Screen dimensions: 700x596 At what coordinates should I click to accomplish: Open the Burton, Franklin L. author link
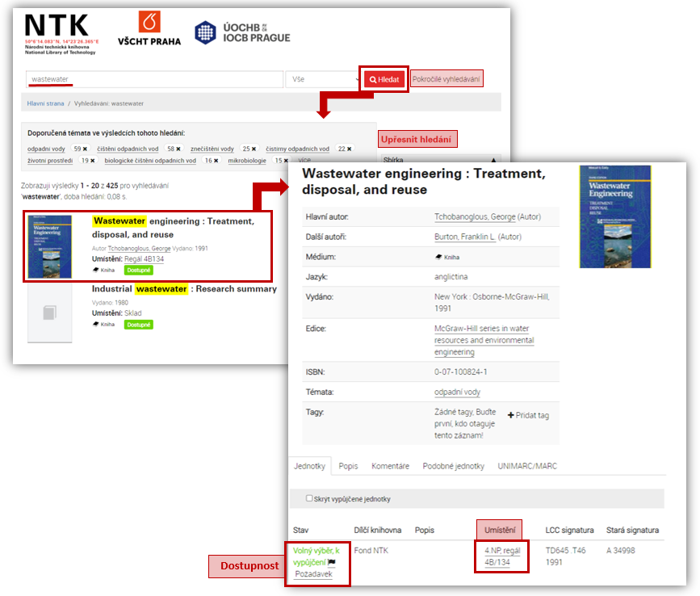[465, 237]
